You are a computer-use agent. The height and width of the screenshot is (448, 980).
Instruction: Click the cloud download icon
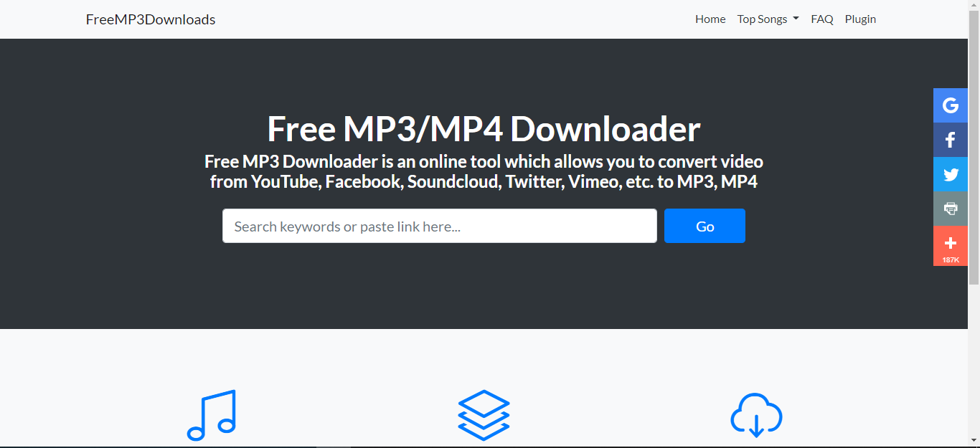(x=756, y=415)
